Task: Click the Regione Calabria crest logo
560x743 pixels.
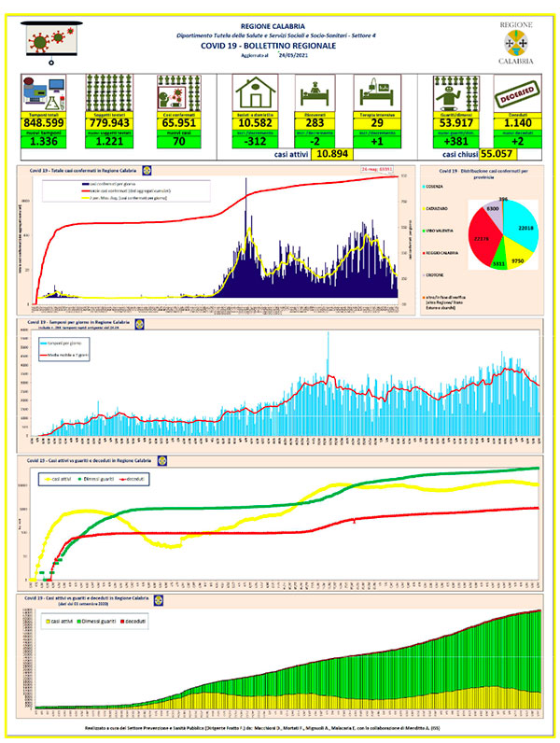Action: pyautogui.click(x=516, y=43)
